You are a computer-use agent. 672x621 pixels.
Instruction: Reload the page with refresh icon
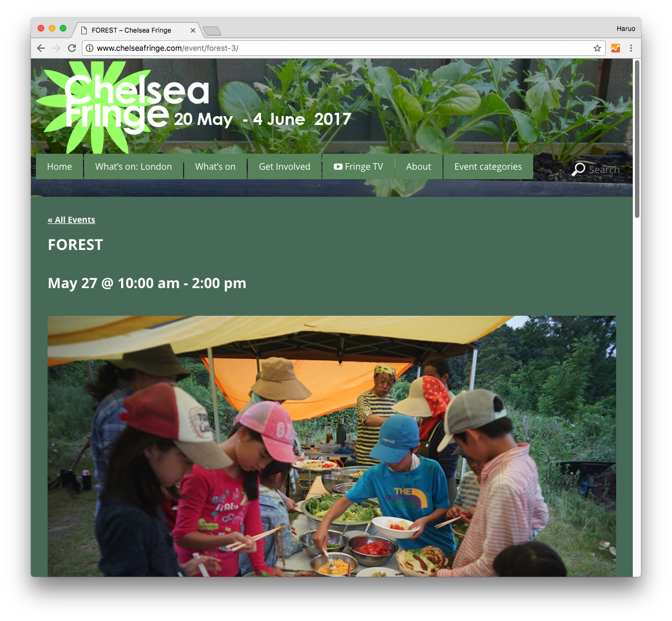[72, 48]
